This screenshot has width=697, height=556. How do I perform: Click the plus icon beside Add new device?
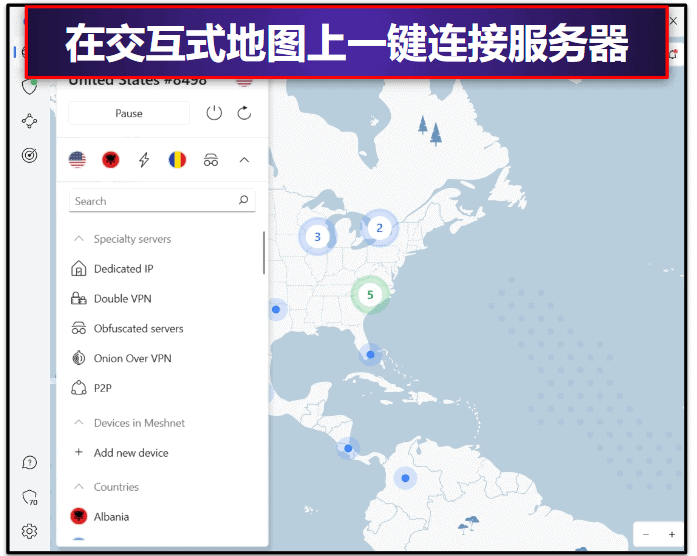coord(79,452)
